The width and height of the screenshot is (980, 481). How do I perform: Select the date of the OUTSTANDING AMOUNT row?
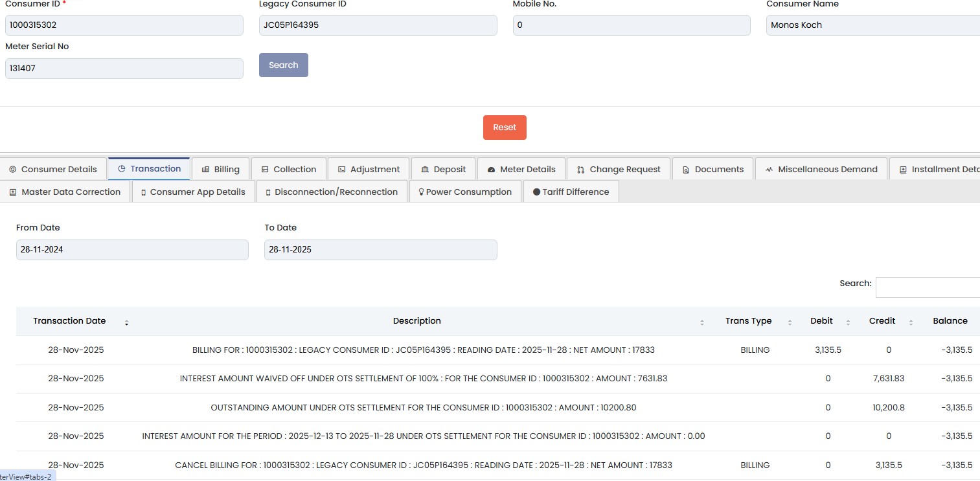tap(76, 408)
